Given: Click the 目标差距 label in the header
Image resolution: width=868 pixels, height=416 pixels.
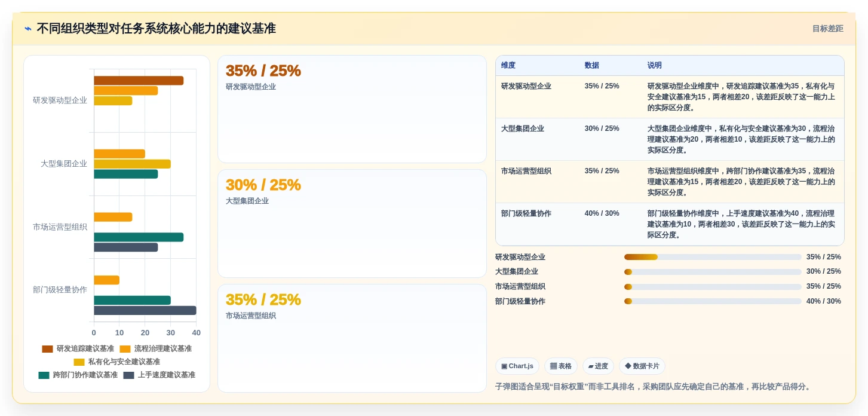Looking at the screenshot, I should (827, 29).
